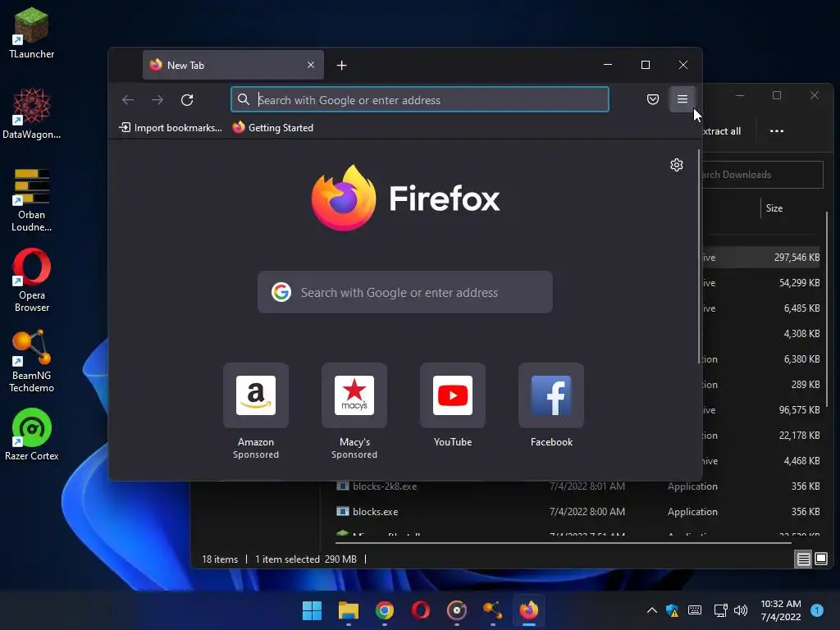The height and width of the screenshot is (630, 840).
Task: Click the Firefox taskbar icon
Action: [529, 610]
